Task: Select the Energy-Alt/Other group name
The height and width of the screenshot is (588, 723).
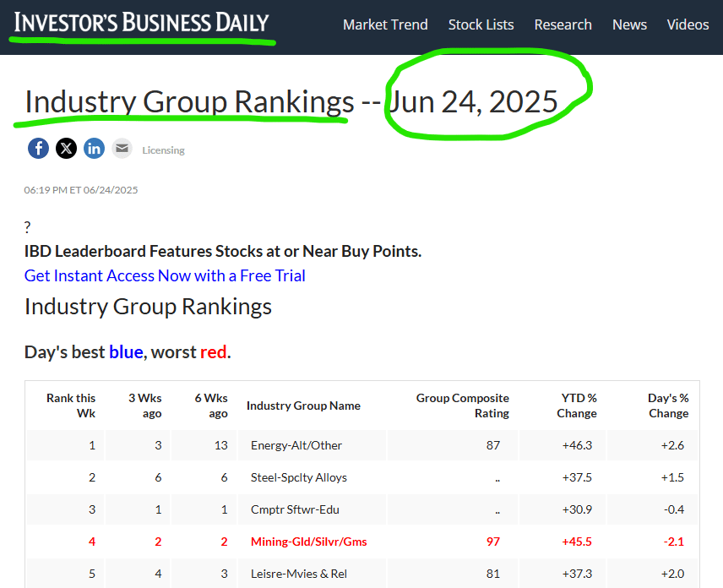Action: pyautogui.click(x=296, y=445)
